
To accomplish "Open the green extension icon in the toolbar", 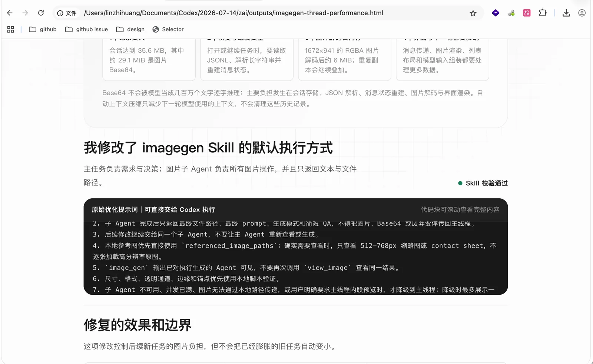I will tap(511, 13).
